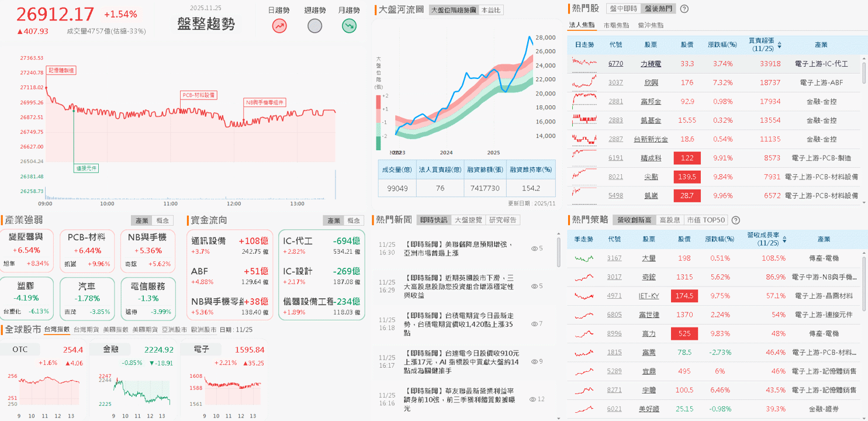The image size is (868, 421).
Task: Click the 記憶體製造 chart marker
Action: (61, 70)
